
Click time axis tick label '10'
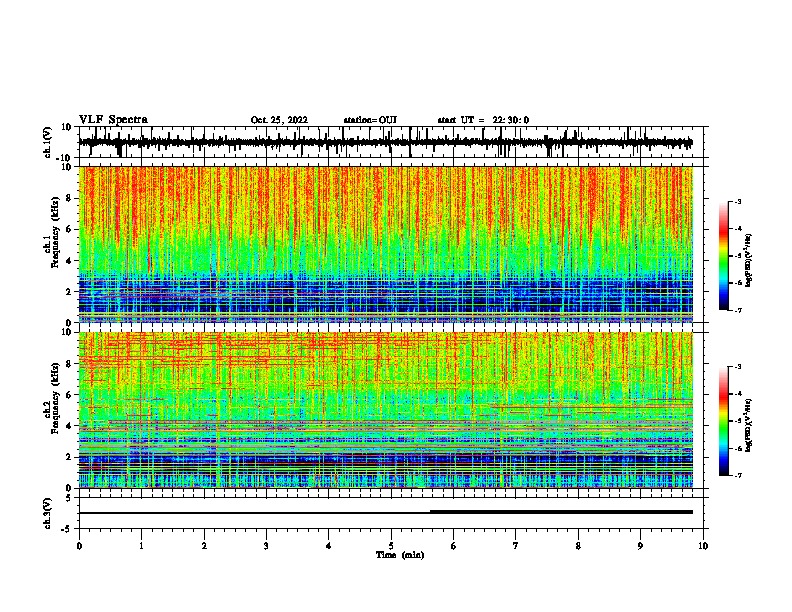click(x=703, y=546)
